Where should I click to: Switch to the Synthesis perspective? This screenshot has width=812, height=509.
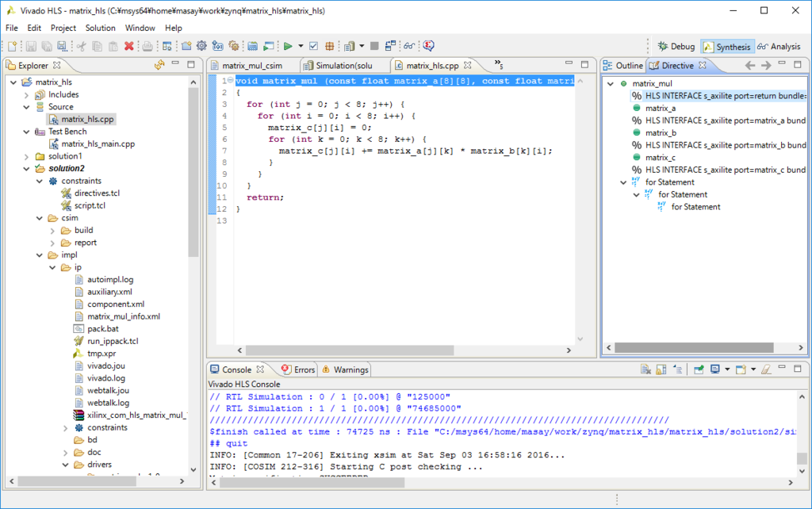click(x=727, y=47)
